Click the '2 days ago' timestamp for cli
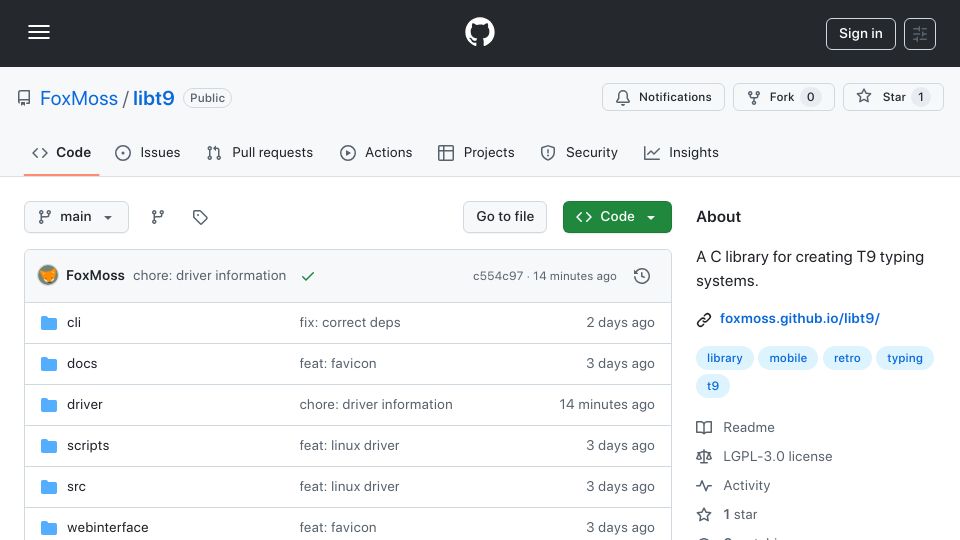 pyautogui.click(x=620, y=323)
